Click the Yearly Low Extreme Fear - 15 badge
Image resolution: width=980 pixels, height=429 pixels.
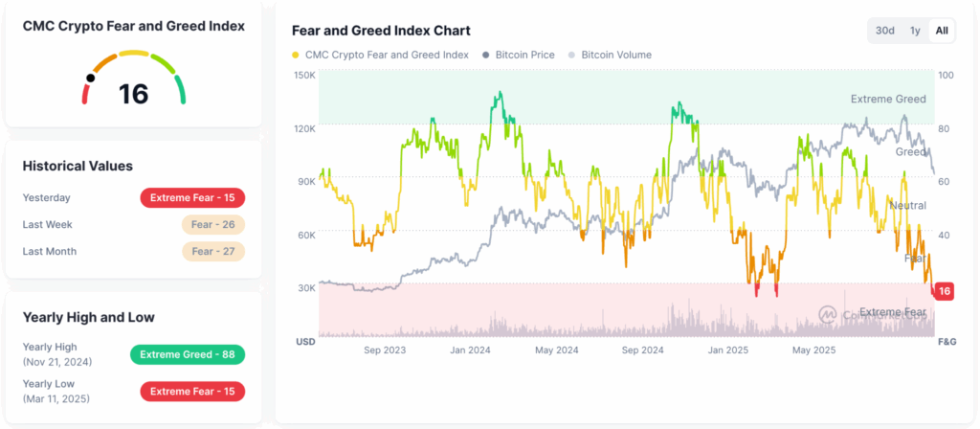coord(192,392)
